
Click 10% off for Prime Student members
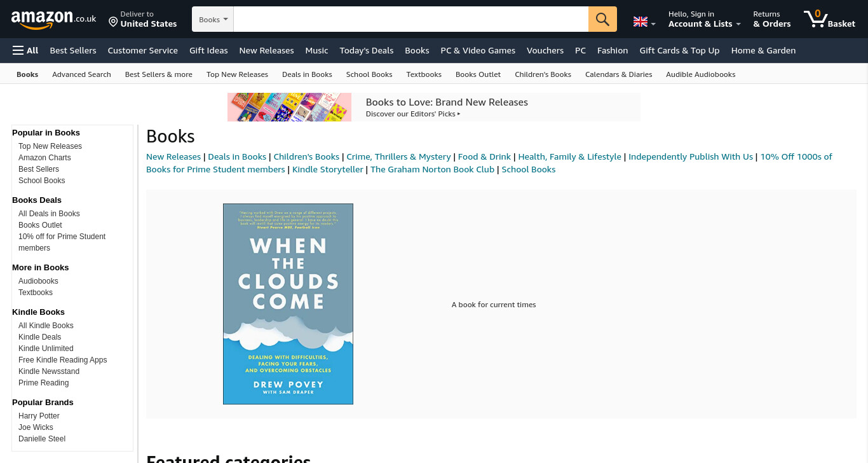tap(62, 242)
